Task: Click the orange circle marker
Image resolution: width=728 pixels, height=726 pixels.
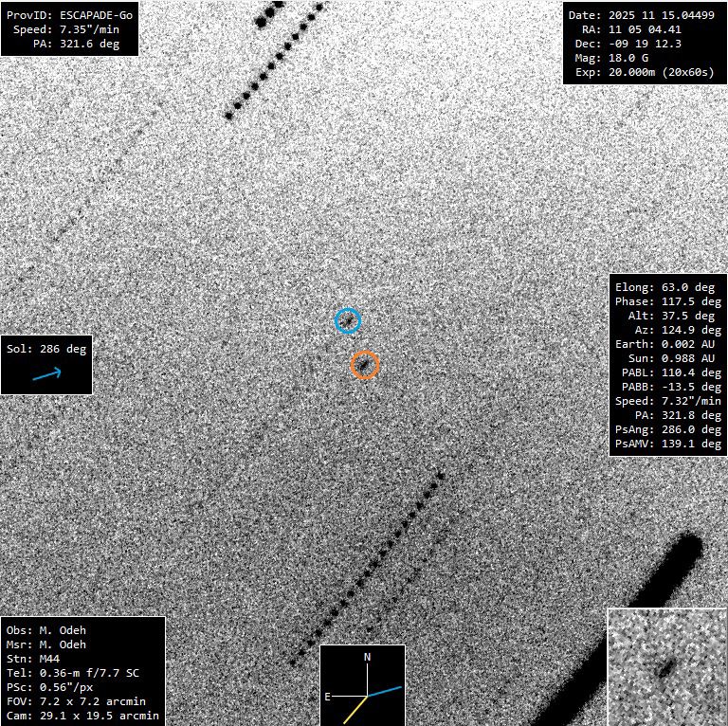Action: tap(365, 364)
